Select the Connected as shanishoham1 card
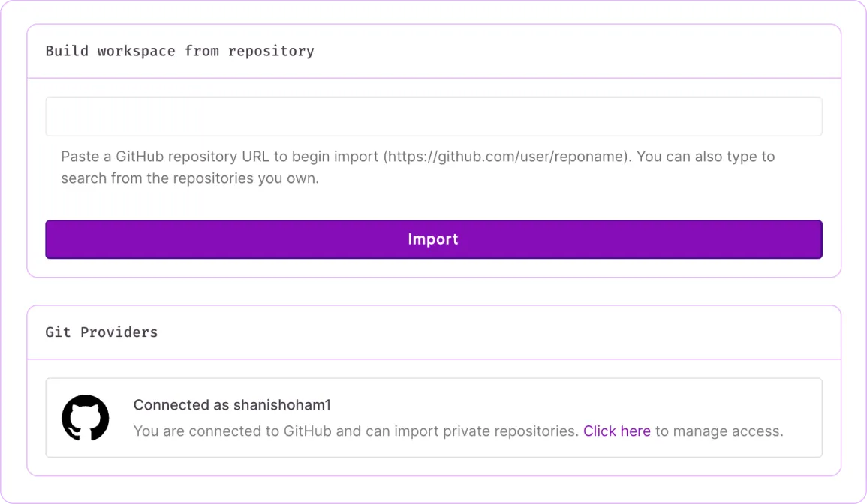867x504 pixels. [433, 416]
